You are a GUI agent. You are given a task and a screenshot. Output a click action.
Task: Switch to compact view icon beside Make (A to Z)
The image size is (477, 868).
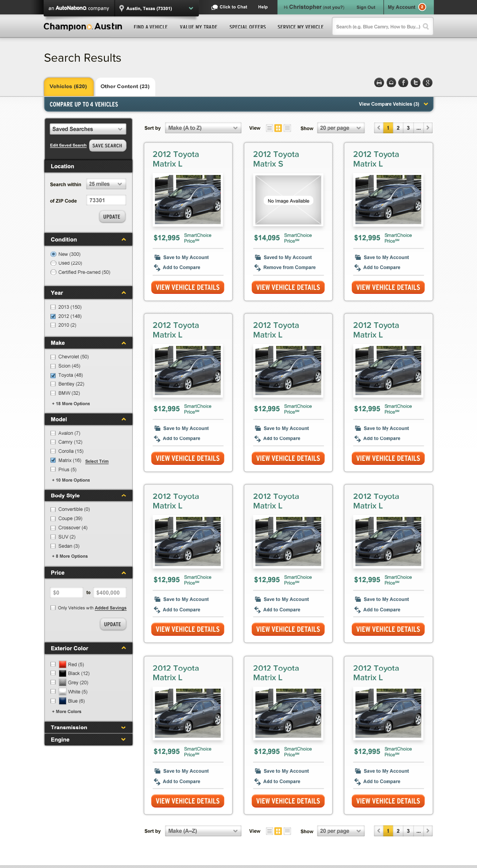[x=287, y=128]
